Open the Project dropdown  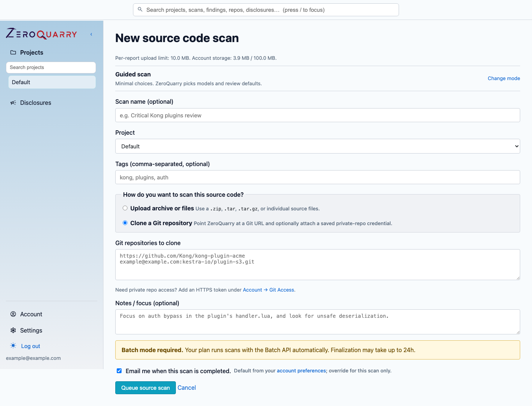click(318, 146)
